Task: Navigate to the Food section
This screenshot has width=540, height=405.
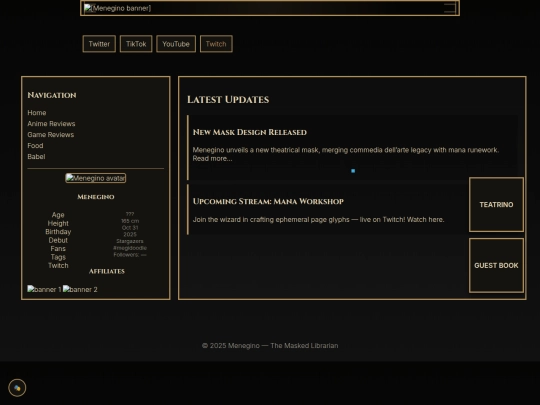Action: click(x=35, y=146)
